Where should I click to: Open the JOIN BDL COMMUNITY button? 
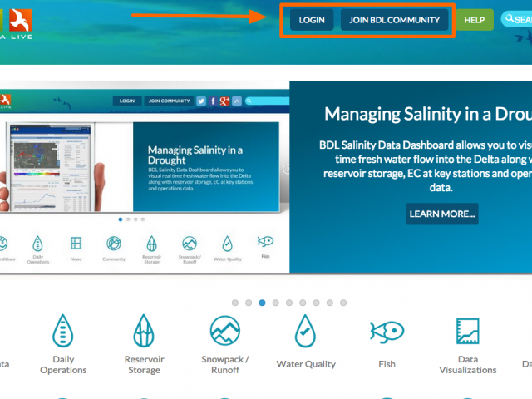point(394,20)
